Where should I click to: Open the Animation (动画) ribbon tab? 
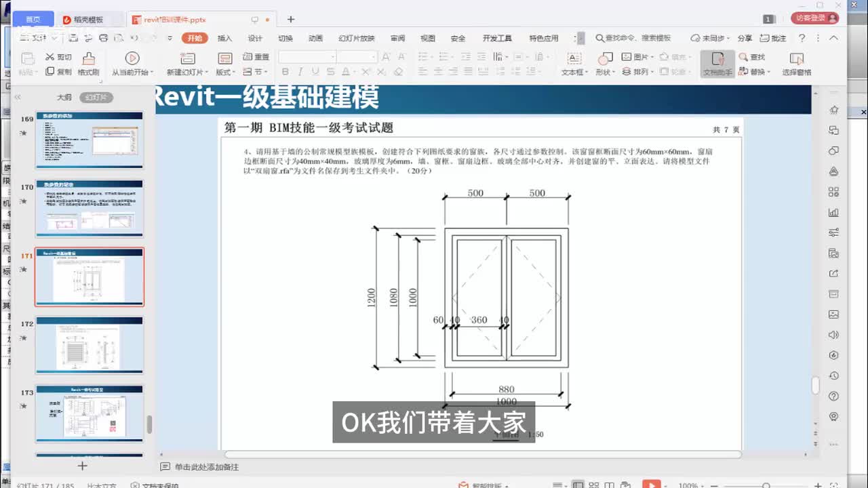pos(315,39)
